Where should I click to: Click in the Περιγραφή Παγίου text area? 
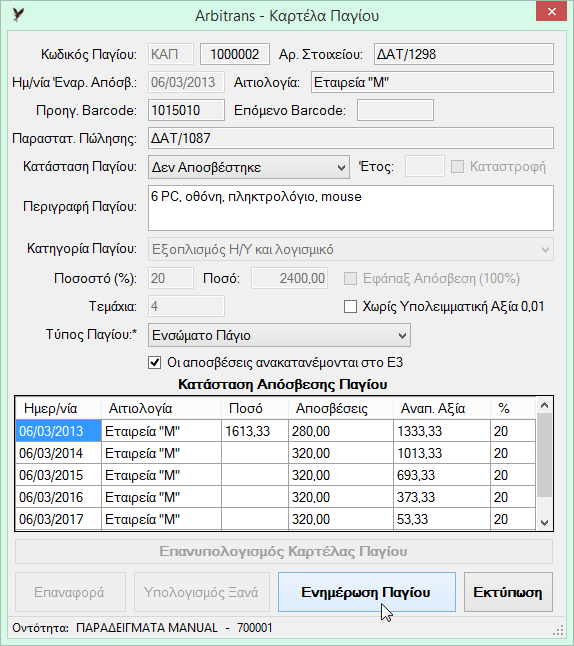point(351,208)
